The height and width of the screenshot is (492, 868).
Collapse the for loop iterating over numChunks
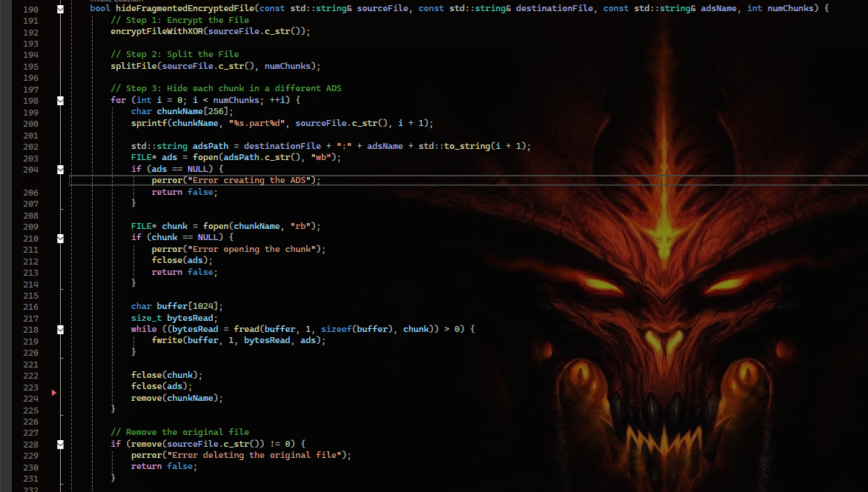pos(60,100)
